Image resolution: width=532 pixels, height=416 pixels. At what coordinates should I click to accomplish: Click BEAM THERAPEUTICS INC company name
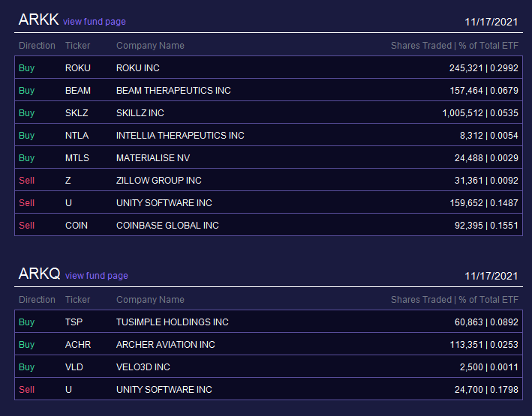173,91
